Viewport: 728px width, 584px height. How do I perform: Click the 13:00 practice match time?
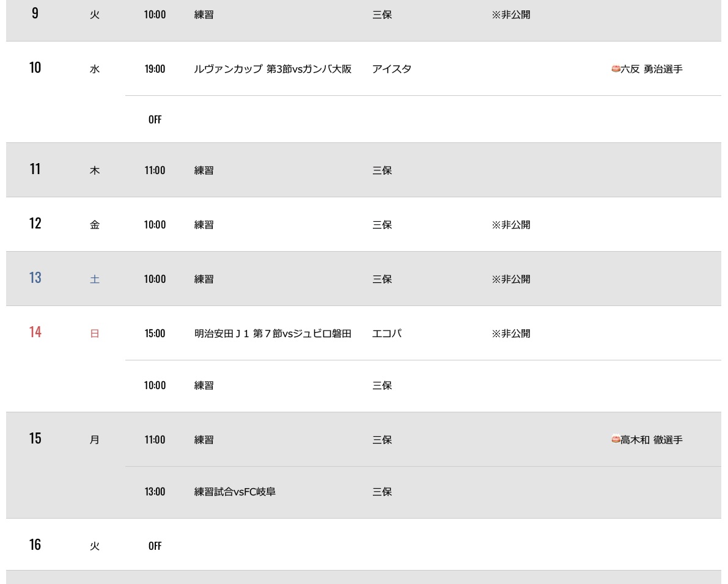point(155,492)
